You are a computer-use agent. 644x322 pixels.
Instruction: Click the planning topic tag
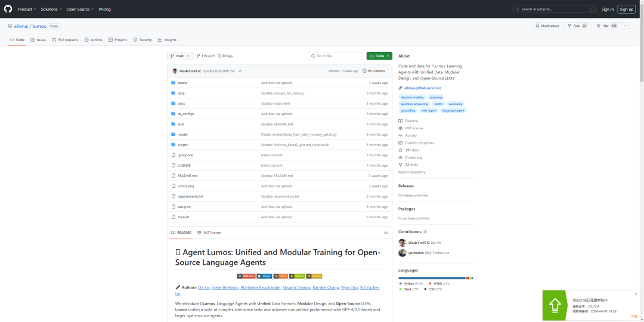(436, 97)
